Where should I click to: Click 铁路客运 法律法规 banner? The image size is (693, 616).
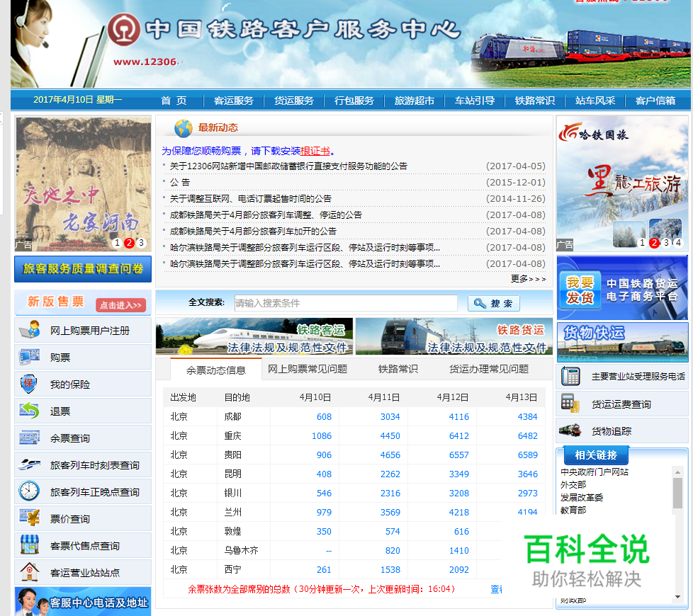pyautogui.click(x=254, y=336)
